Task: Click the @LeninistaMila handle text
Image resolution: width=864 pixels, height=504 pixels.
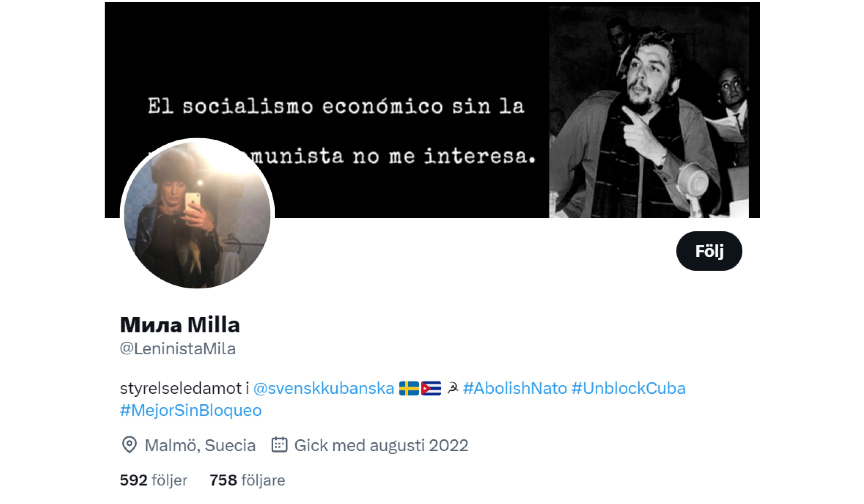Action: [x=178, y=349]
